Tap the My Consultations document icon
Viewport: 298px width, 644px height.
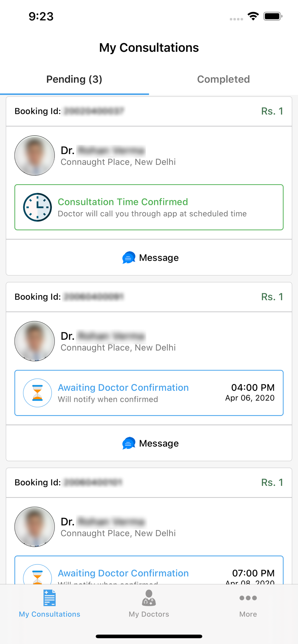[x=50, y=598]
